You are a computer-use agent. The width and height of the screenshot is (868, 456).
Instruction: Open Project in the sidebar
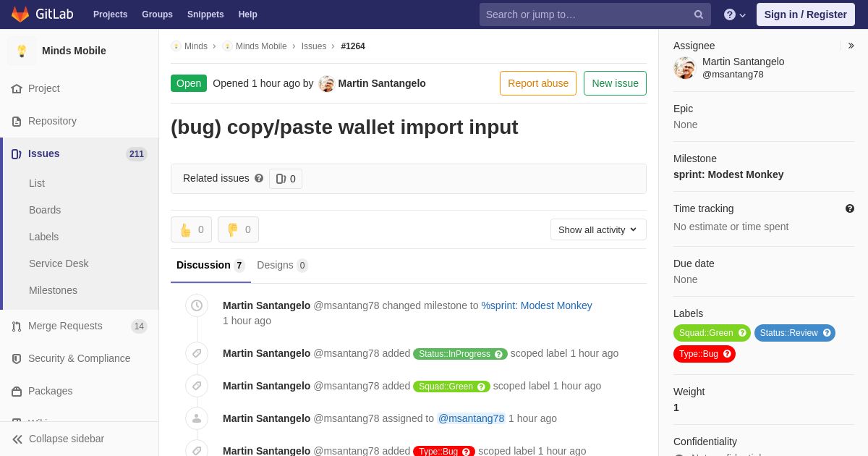[80, 88]
